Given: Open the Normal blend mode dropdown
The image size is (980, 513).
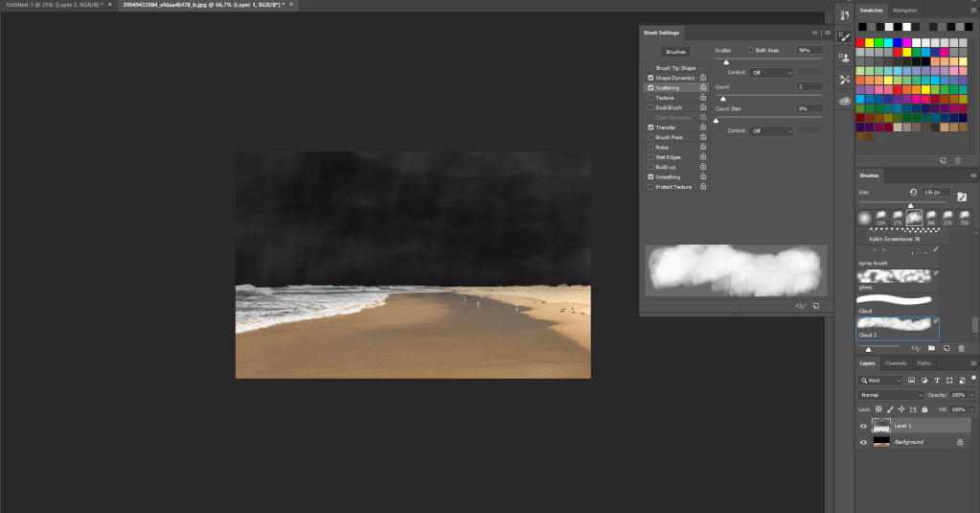Looking at the screenshot, I should (x=891, y=395).
